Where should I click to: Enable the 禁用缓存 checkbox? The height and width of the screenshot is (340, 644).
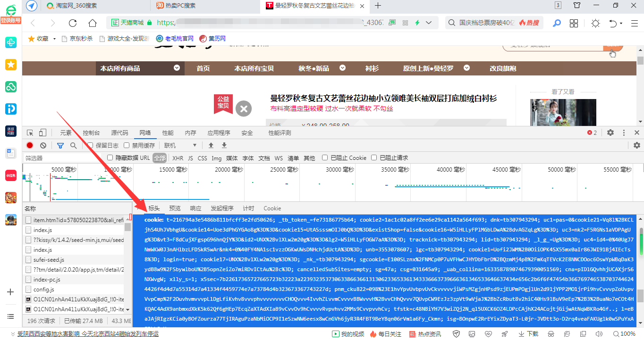tap(127, 145)
